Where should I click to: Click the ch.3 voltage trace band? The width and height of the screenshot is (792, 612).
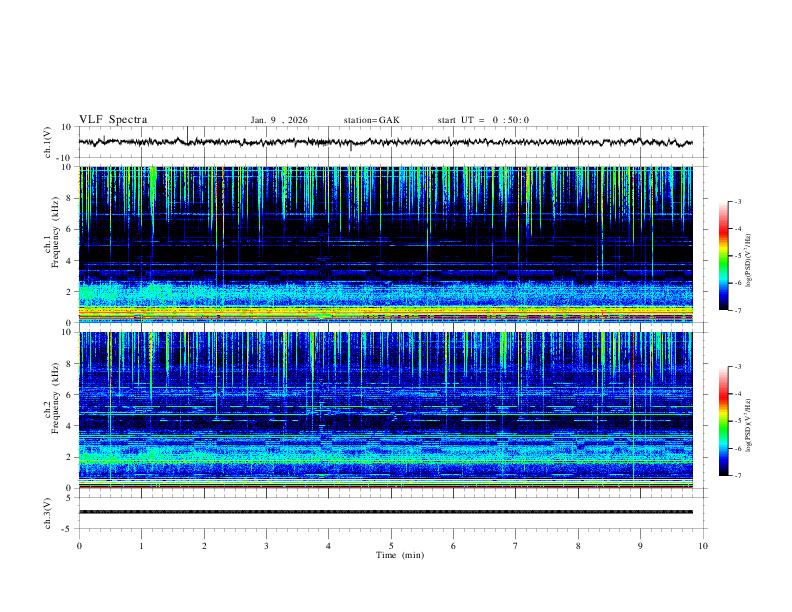[x=385, y=512]
